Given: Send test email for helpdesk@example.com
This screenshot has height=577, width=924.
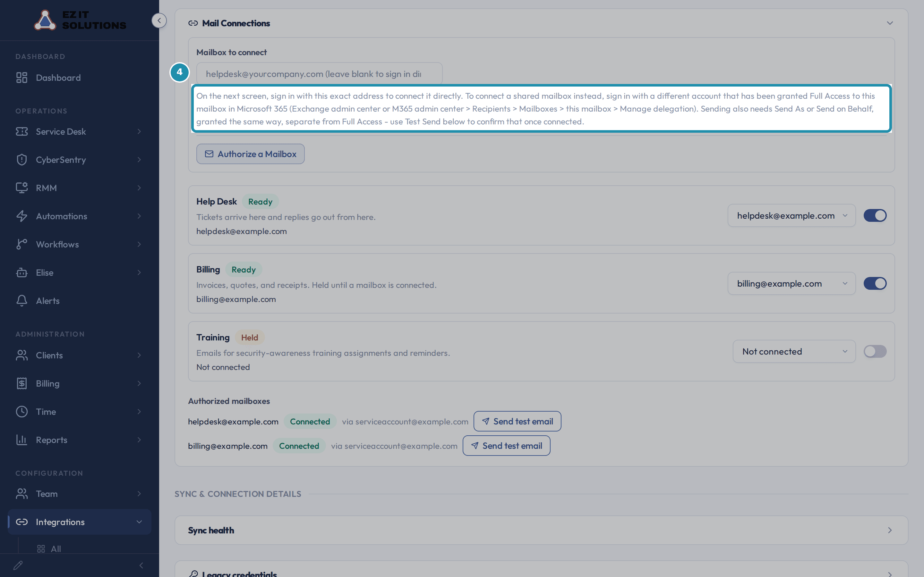Looking at the screenshot, I should pyautogui.click(x=517, y=421).
